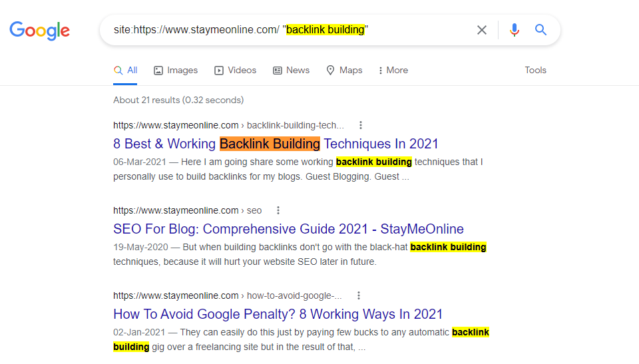Open 'How To Avoid Google Penalty?' result

[x=278, y=314]
